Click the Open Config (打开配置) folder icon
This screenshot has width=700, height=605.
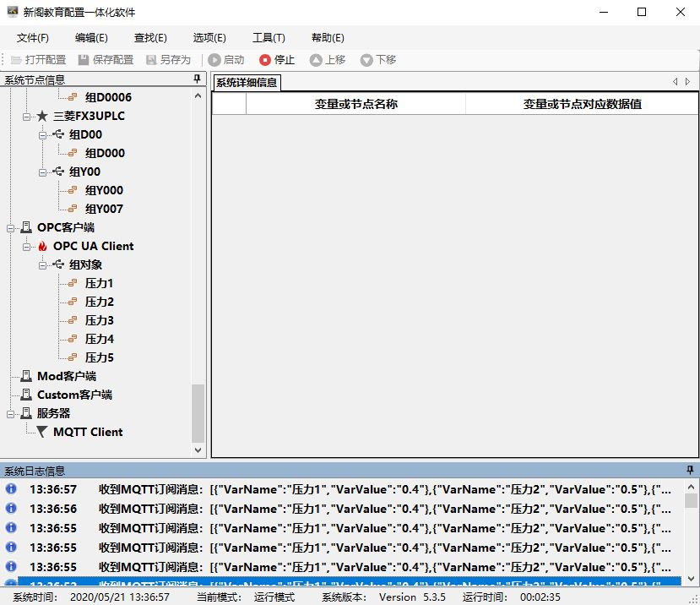[16, 60]
